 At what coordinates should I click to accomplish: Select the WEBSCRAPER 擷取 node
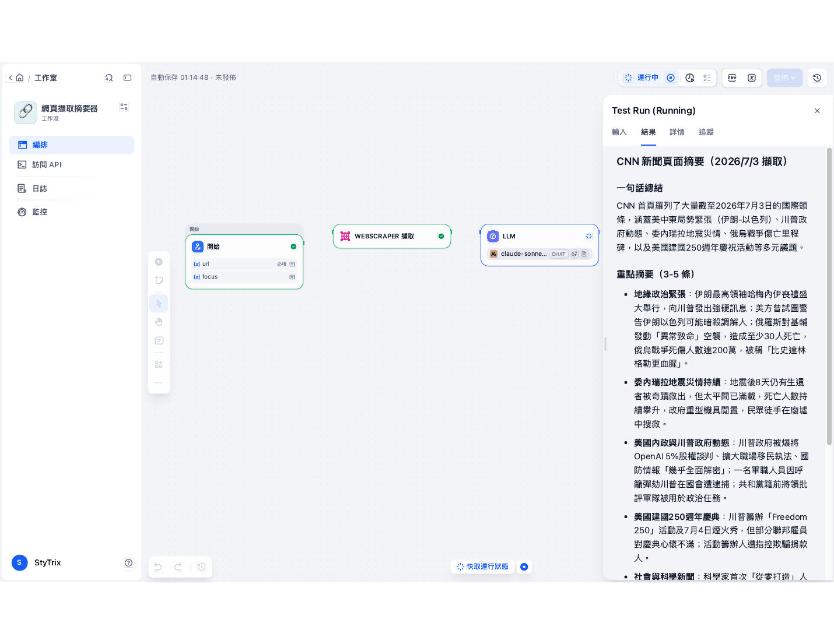click(x=392, y=236)
